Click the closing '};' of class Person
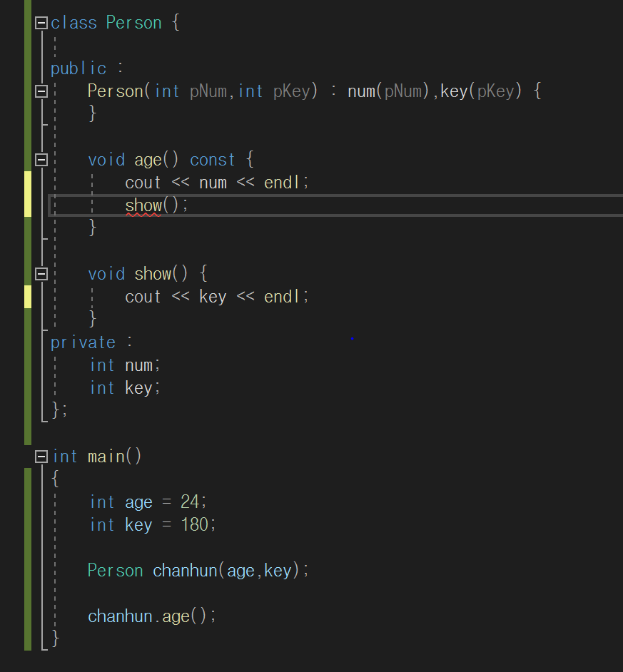 click(60, 410)
